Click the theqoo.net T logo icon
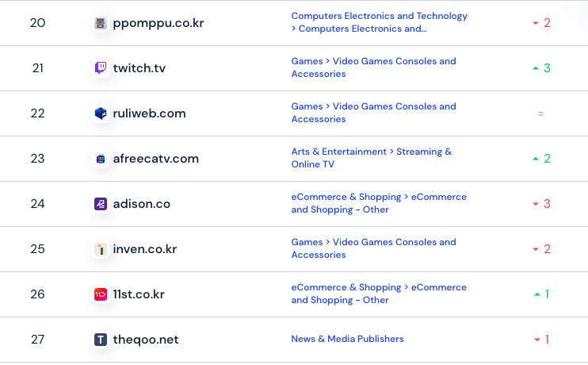 point(101,340)
